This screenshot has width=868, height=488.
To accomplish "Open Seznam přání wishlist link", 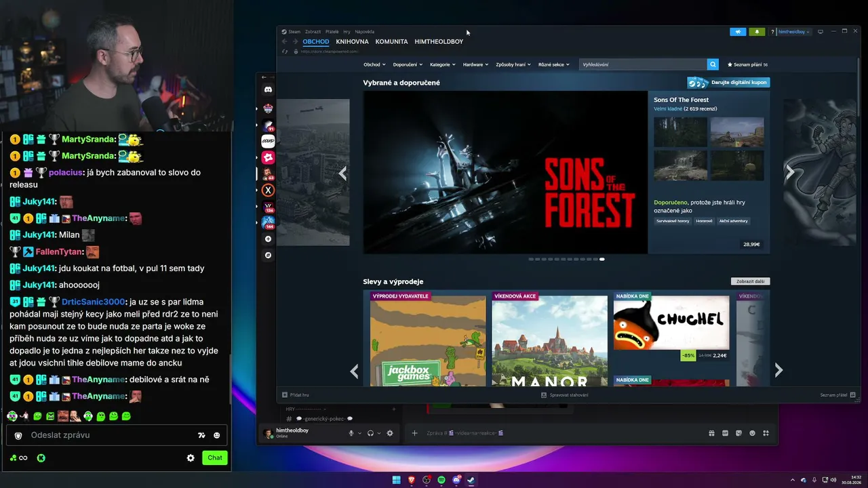I will pyautogui.click(x=747, y=64).
